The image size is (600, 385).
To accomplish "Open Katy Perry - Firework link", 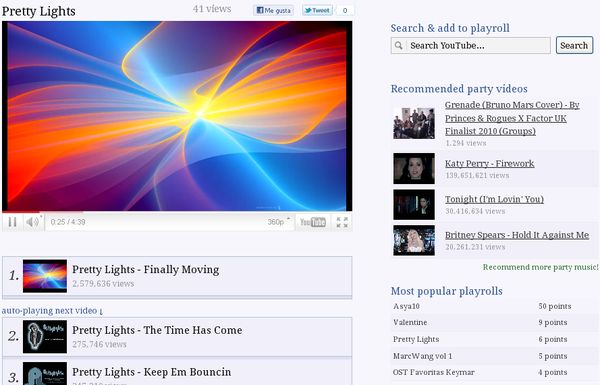I will click(489, 163).
